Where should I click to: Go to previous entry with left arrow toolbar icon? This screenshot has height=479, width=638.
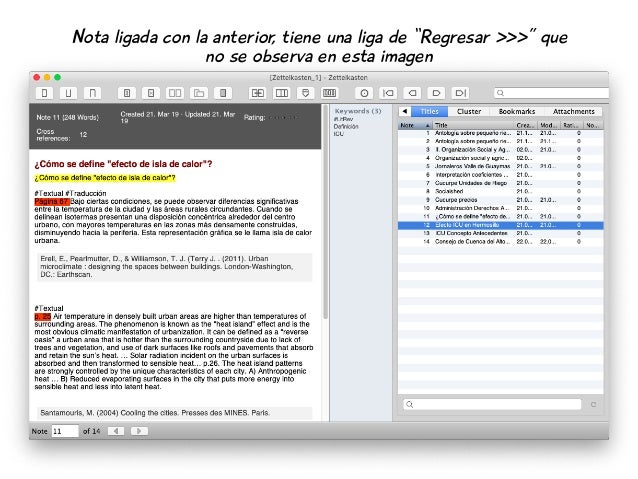tap(412, 93)
